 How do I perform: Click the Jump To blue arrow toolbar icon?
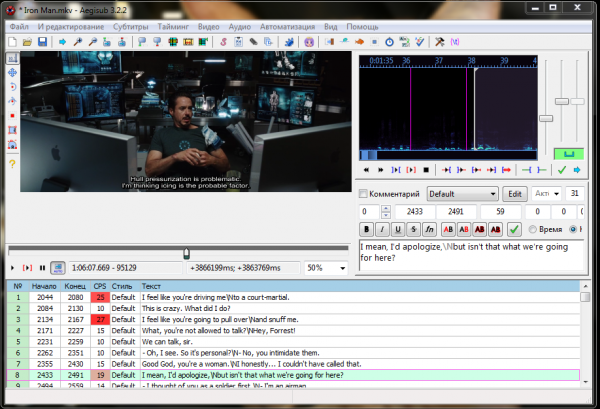pyautogui.click(x=62, y=42)
